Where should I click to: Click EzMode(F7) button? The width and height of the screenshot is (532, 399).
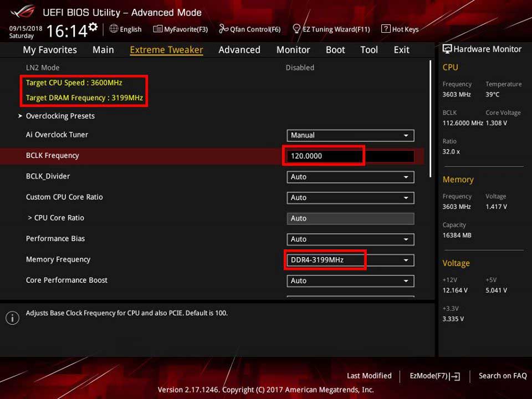[435, 376]
